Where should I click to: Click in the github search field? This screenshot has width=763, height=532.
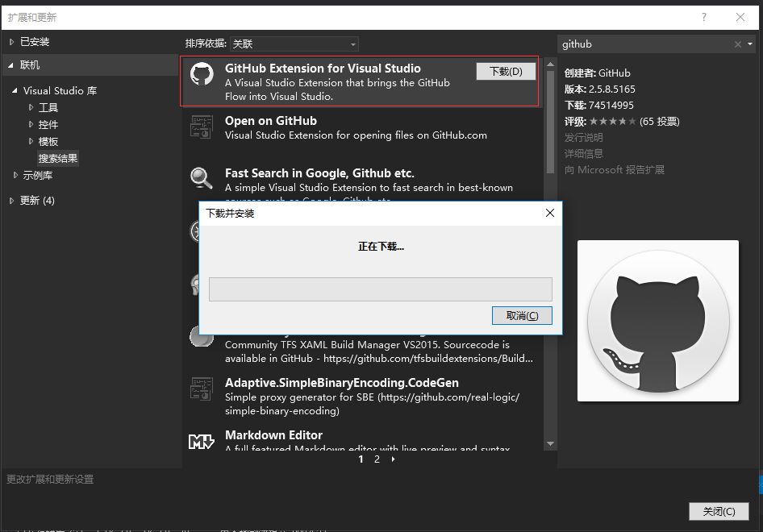645,44
